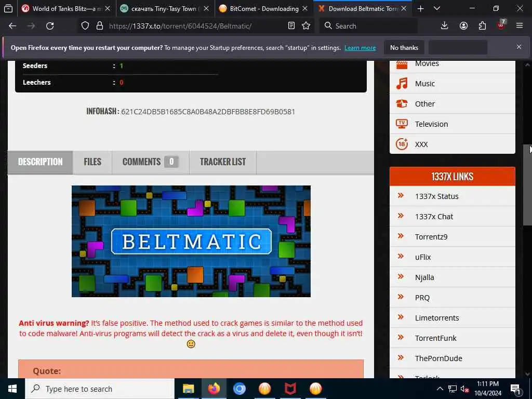Click the uBlock extension icon with badge 7

501,25
